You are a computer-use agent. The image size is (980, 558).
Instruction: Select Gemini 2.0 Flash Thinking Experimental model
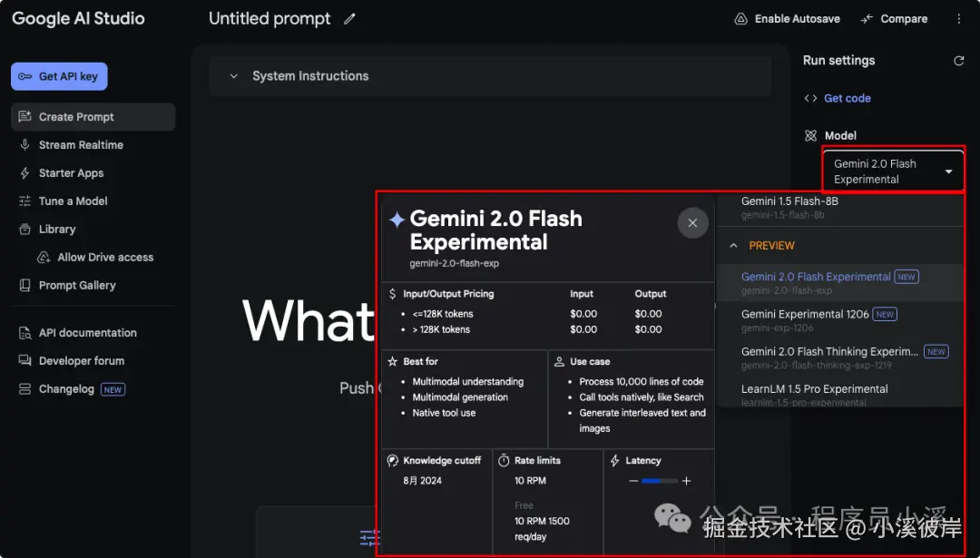(x=840, y=357)
